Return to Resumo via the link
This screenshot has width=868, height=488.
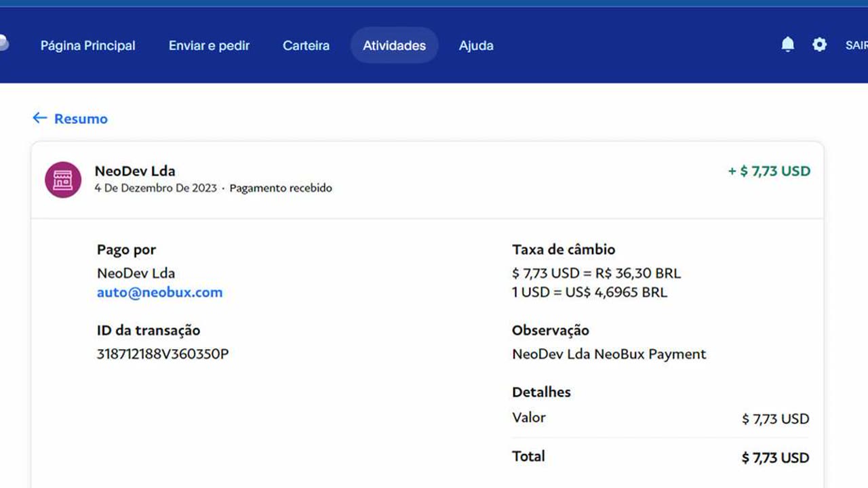(81, 119)
